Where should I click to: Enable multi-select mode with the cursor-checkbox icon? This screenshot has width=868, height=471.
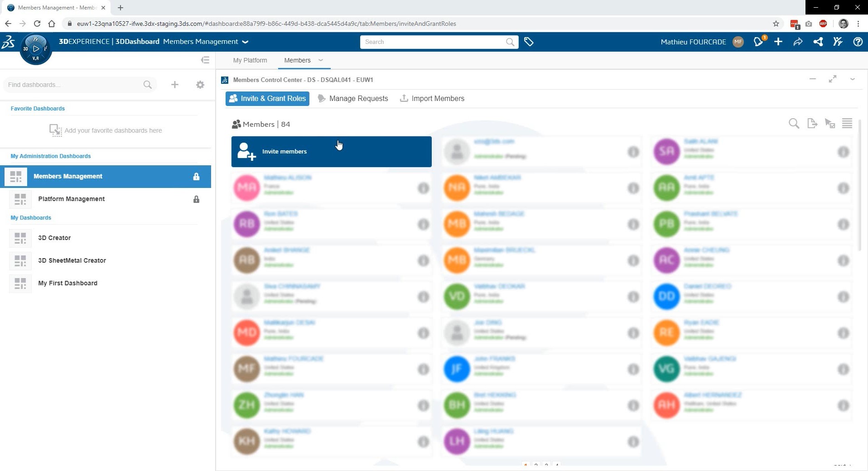point(829,123)
